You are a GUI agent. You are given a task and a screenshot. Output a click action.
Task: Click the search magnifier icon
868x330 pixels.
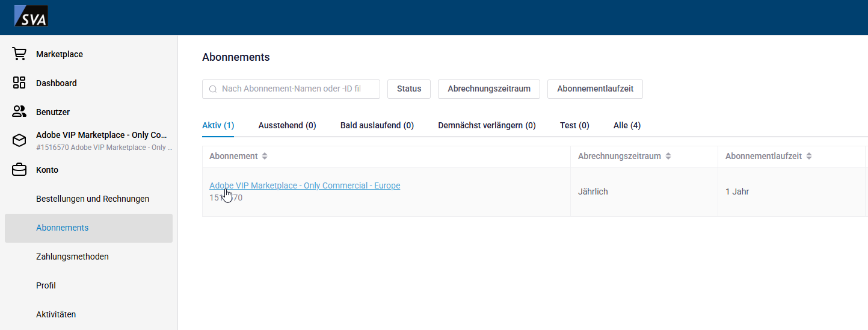coord(213,89)
